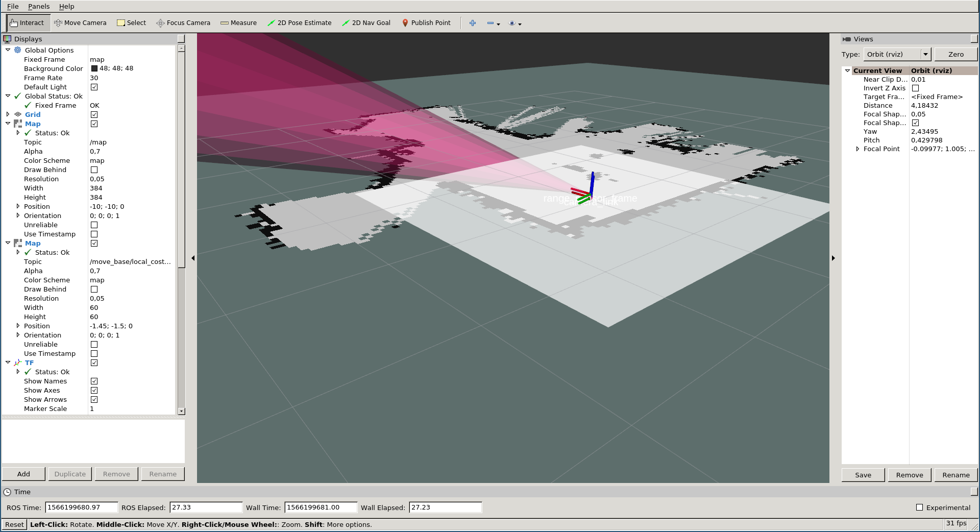Enable the Invert Z Axis checkbox
Screen dimensions: 980x532
point(915,88)
